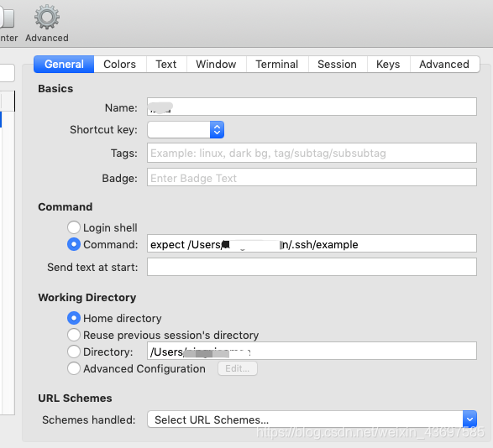Click the profile Name field

coord(312,107)
